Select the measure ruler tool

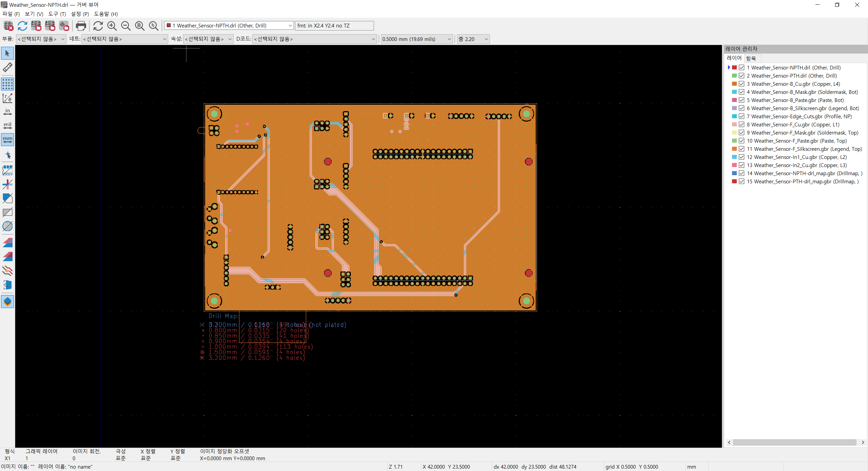coord(7,67)
